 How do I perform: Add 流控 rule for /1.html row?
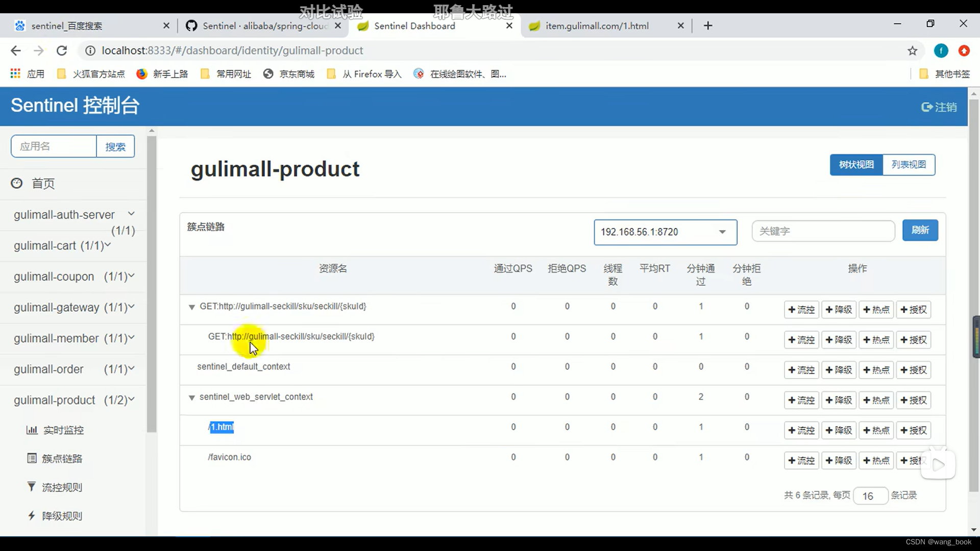801,431
